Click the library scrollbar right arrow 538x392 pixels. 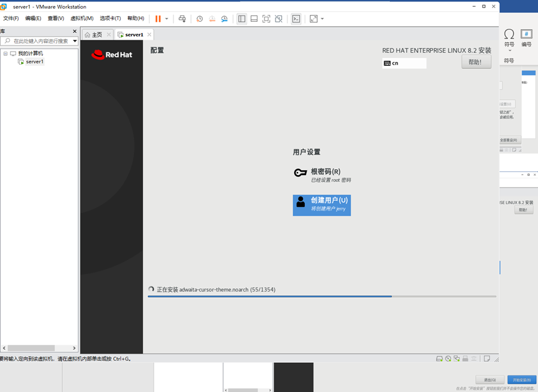click(x=74, y=348)
